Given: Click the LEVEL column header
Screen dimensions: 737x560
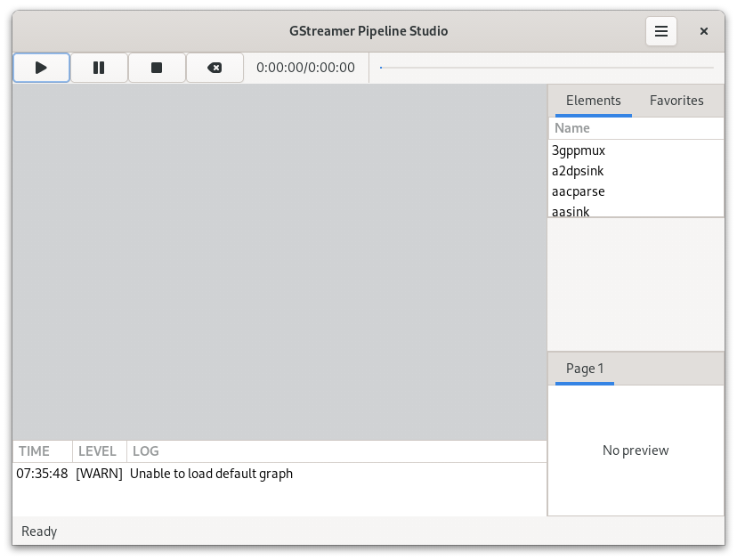Looking at the screenshot, I should tap(99, 451).
